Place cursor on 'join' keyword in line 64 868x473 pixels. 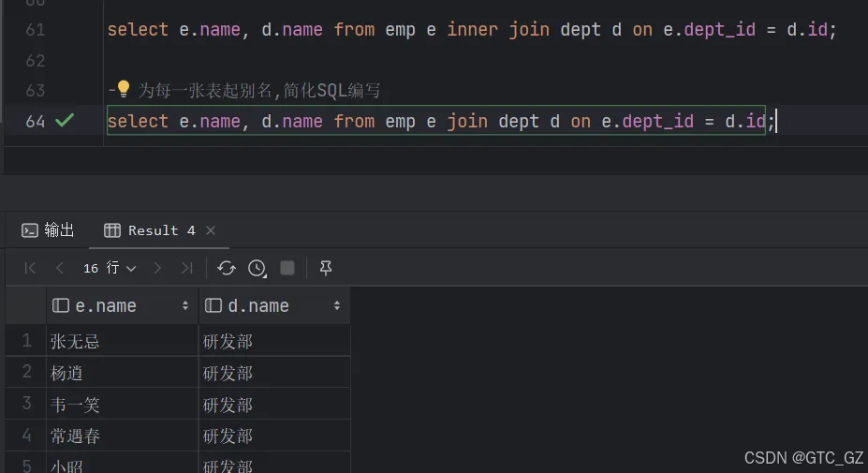pos(467,121)
